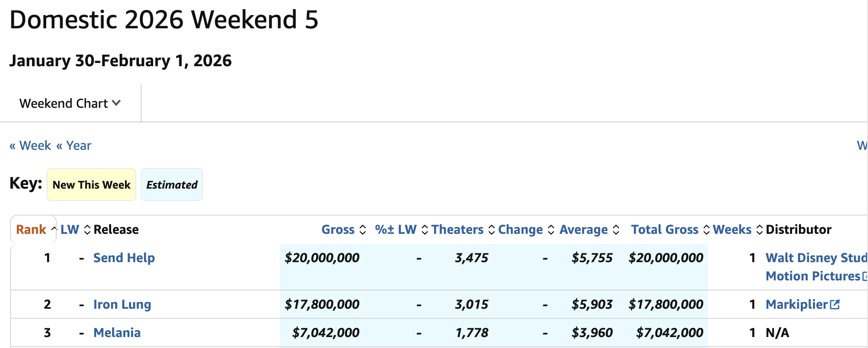Open the Melania release page
Viewport: 868px width, 348px height.
pos(117,333)
